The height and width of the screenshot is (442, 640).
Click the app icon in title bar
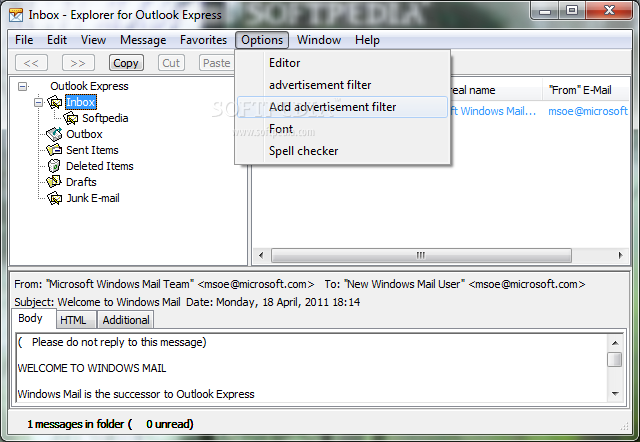[16, 15]
